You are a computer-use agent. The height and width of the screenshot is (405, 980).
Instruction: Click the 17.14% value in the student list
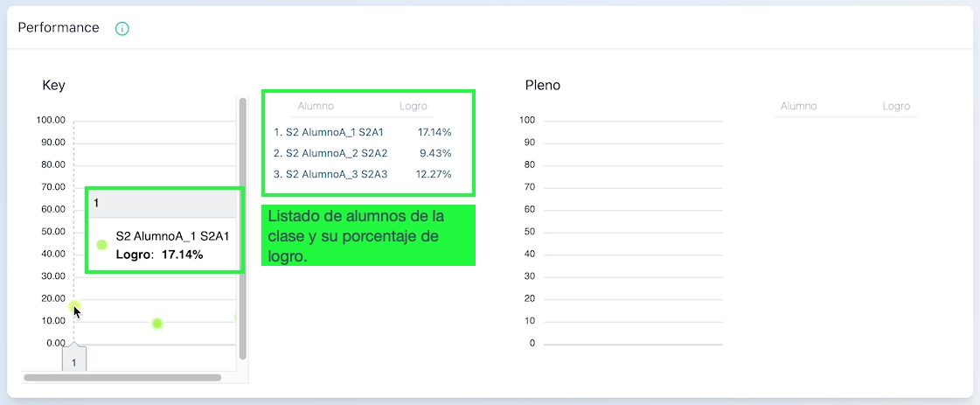click(x=434, y=132)
